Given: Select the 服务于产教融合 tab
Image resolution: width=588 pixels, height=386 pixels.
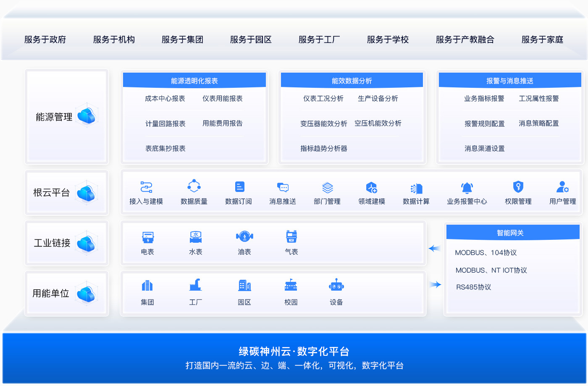Looking at the screenshot, I should 465,39.
